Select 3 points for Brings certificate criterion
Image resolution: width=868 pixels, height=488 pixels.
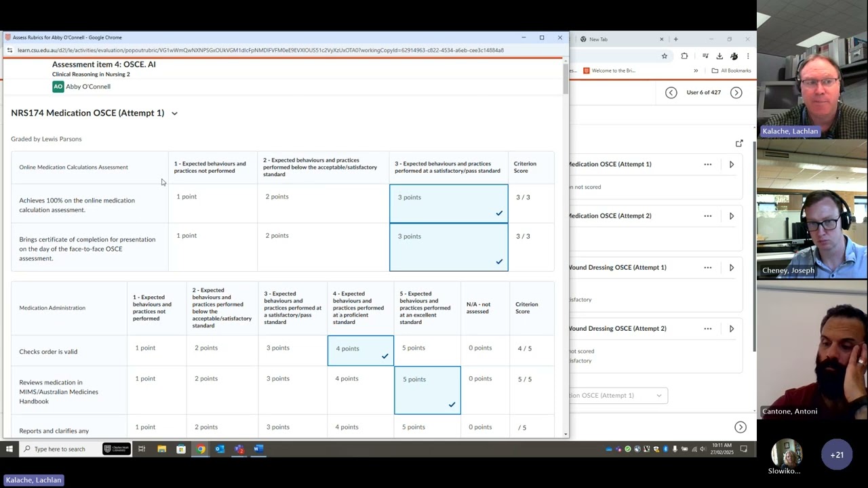pos(449,247)
